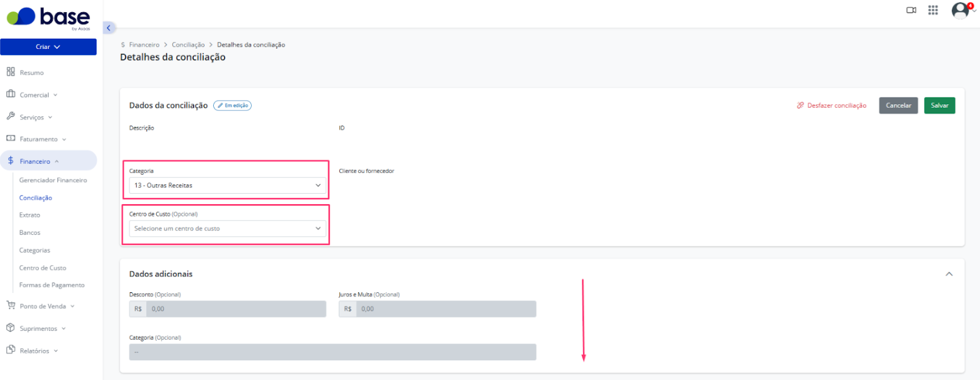
Task: Open the video camera icon in header
Action: tap(911, 10)
